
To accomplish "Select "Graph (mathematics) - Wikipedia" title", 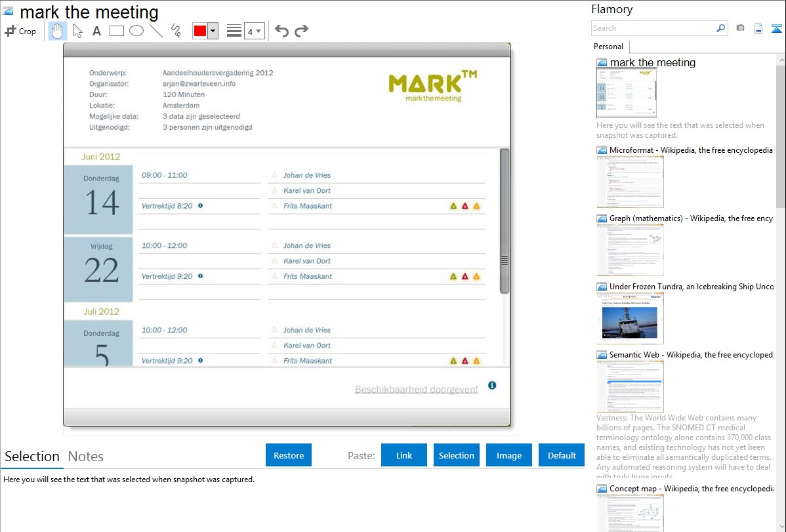I will pyautogui.click(x=691, y=218).
